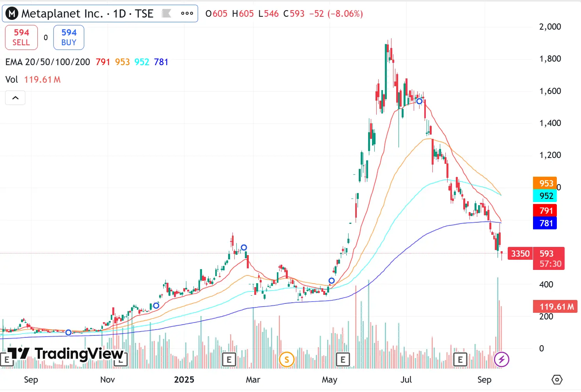Screen dimensions: 581x392
Task: Click the 1,400 price scale label
Action: click(x=550, y=123)
